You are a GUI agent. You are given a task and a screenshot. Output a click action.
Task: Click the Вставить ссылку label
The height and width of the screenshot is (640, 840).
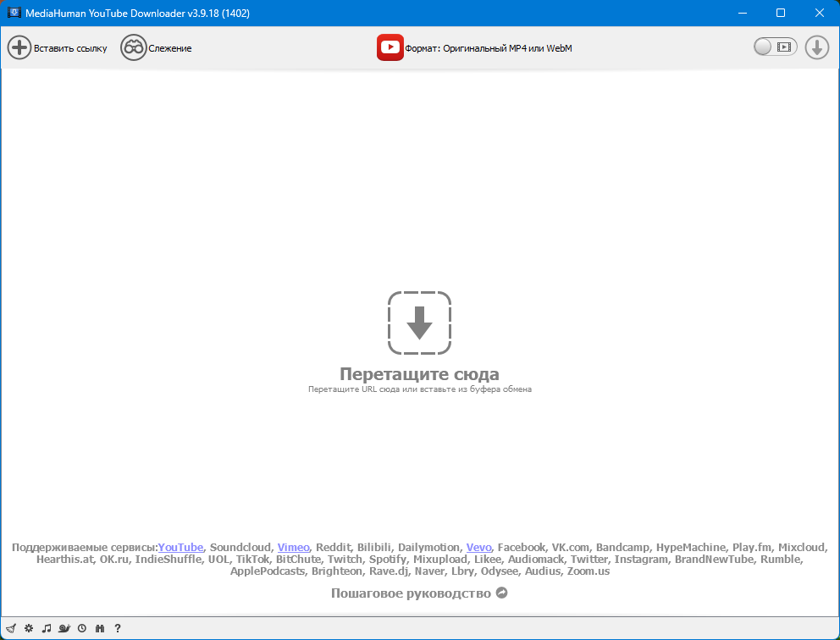70,48
